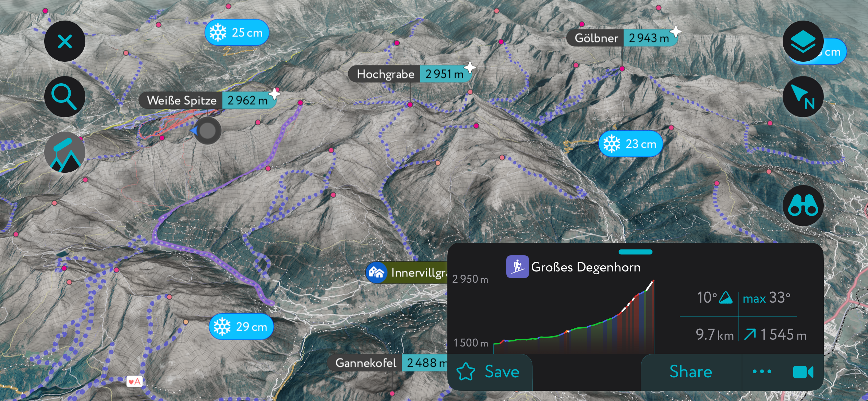The width and height of the screenshot is (868, 401).
Task: Select the Weiße Spitze peak label
Action: 208,100
